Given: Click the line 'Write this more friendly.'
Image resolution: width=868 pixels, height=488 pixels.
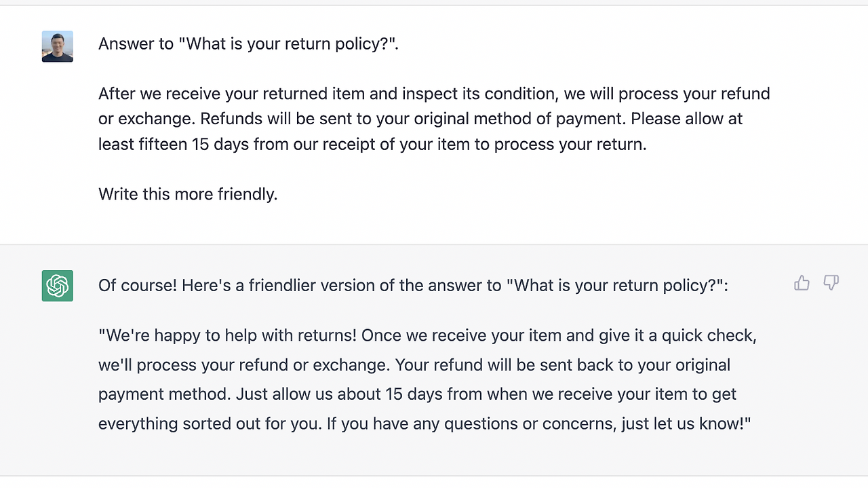Looking at the screenshot, I should (188, 194).
